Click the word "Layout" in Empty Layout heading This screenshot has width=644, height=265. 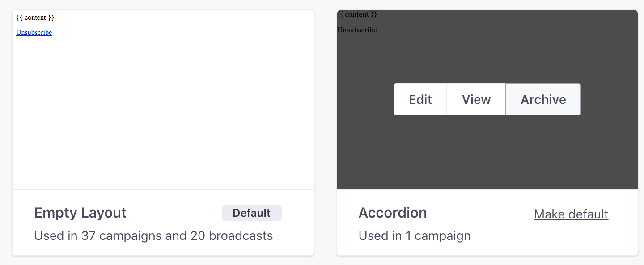(105, 213)
